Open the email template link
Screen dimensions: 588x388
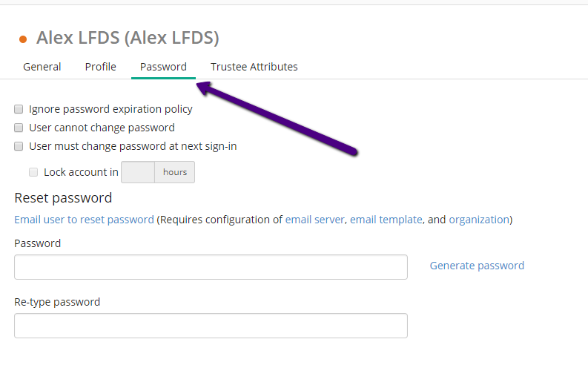click(x=386, y=220)
